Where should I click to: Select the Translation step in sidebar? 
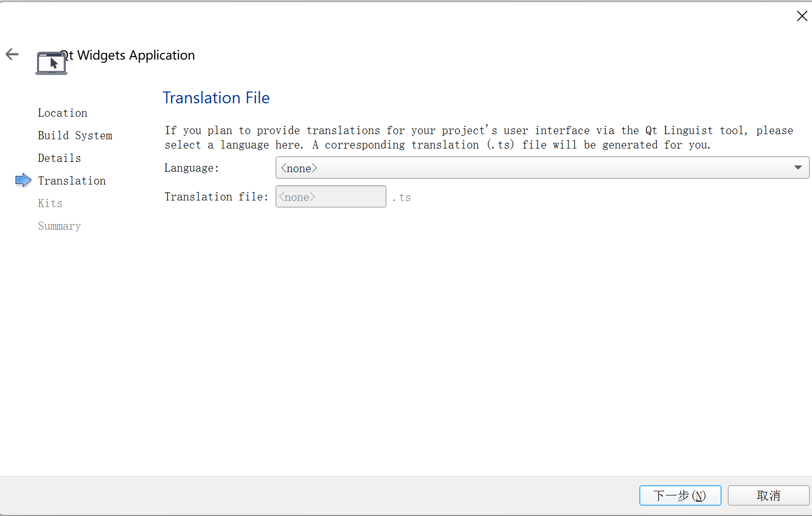[x=72, y=180]
